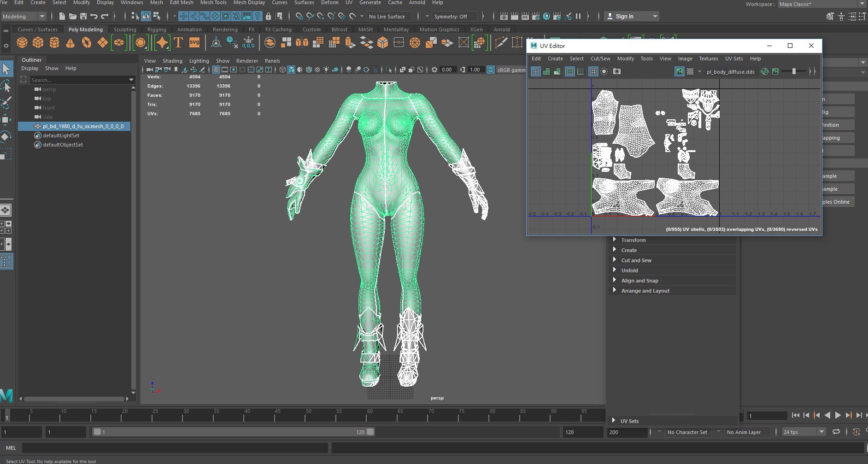Click the polygon cylinder shelf icon
The height and width of the screenshot is (464, 868).
[x=54, y=43]
